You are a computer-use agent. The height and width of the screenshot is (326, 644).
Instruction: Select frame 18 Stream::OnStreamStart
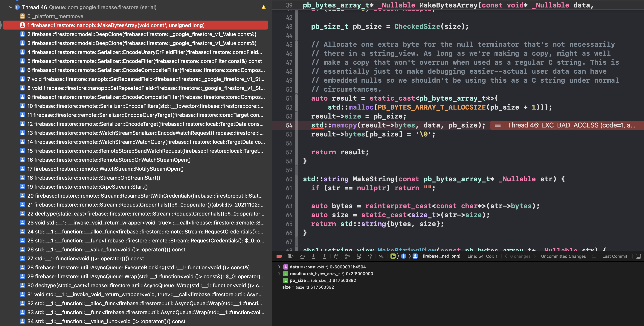pos(135,178)
